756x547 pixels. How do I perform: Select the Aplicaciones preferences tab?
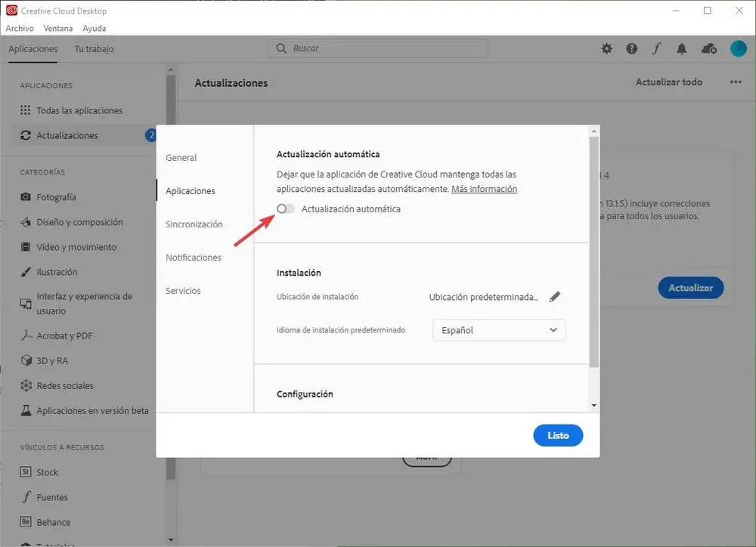coord(191,191)
